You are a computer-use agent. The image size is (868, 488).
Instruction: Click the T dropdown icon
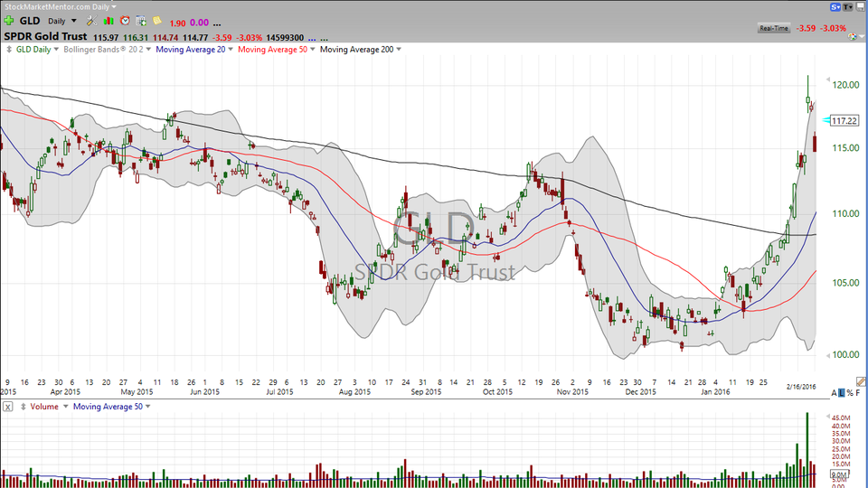point(848,6)
